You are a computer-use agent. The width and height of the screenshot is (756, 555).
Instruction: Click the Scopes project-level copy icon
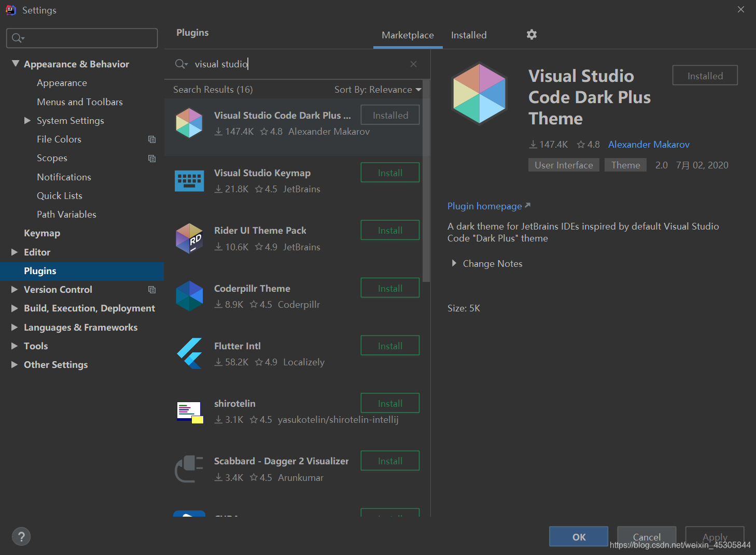point(152,159)
